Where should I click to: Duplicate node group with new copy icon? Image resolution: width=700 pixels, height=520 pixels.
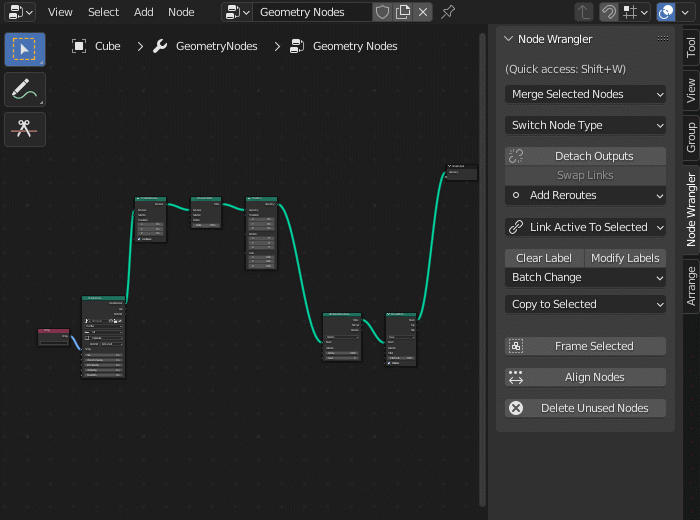click(403, 12)
